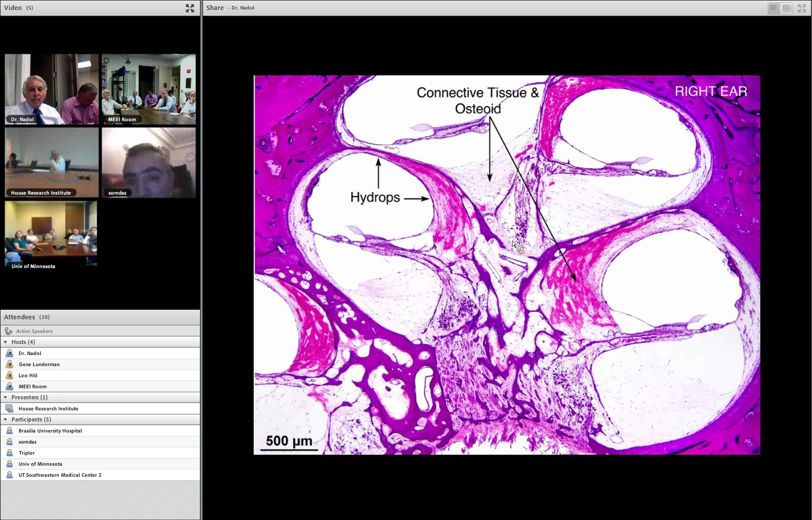Select attendee name 'Tripler'
The image size is (812, 520).
click(x=27, y=453)
